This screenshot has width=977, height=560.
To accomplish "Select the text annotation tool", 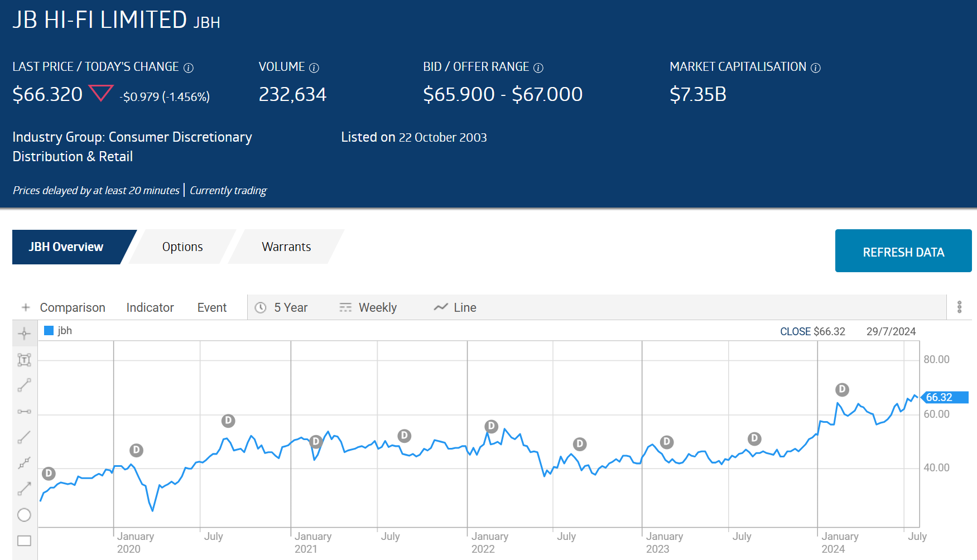I will (x=24, y=360).
